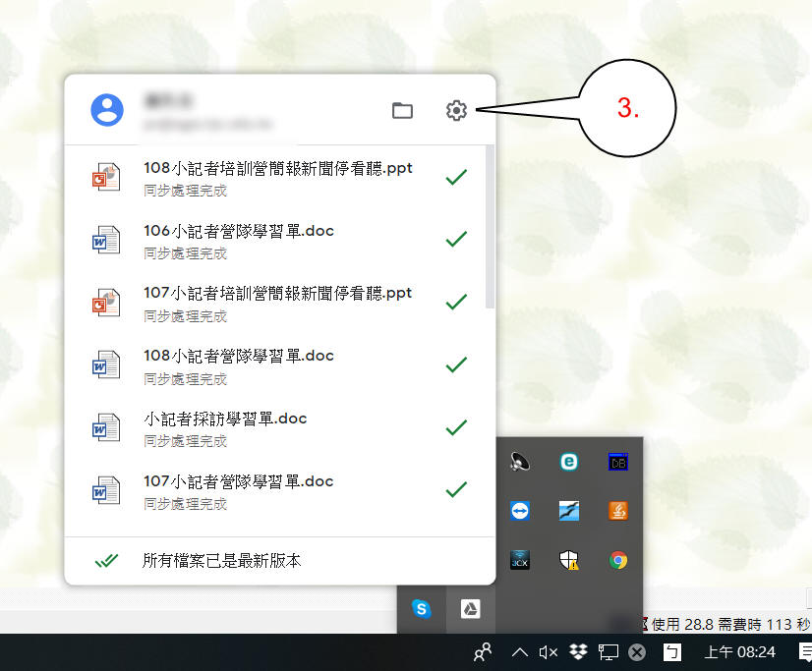Open the clock showing 上午 08:24
Image resolution: width=812 pixels, height=671 pixels.
(x=740, y=652)
